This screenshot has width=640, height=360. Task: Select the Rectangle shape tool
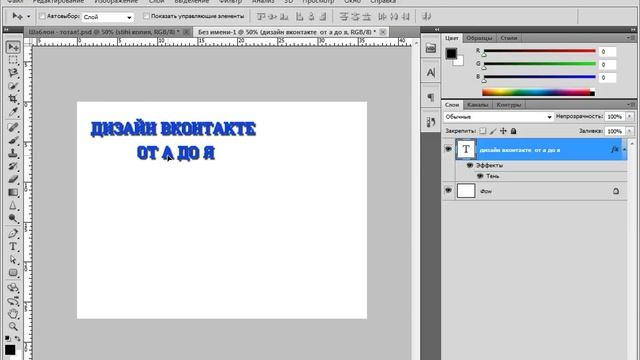click(x=13, y=273)
